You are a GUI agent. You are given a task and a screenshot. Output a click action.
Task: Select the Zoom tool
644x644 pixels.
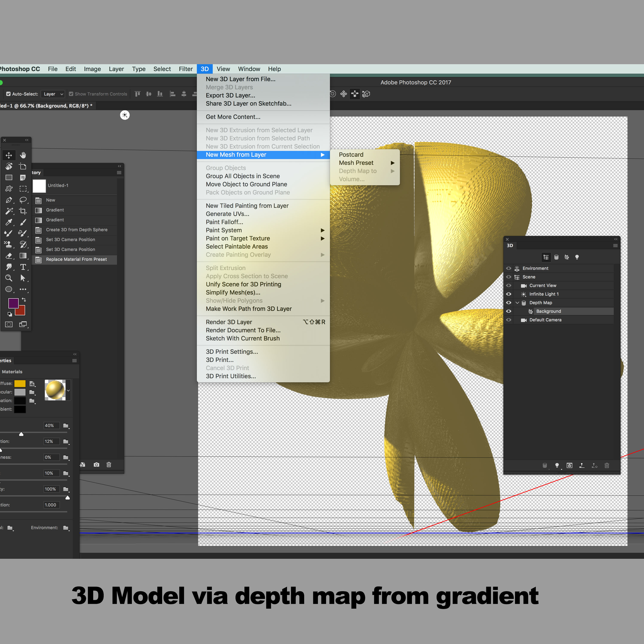pos(9,278)
